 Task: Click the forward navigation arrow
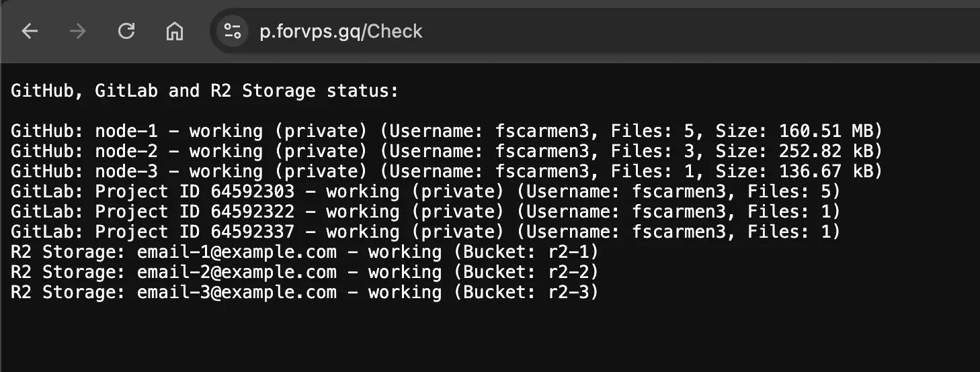[78, 31]
